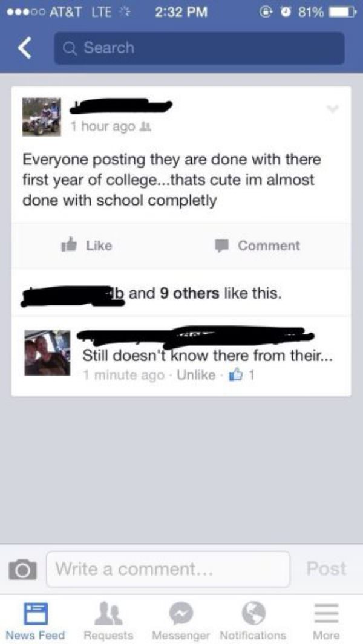Open the Notifications globe tab
363x644 pixels.
(253, 620)
